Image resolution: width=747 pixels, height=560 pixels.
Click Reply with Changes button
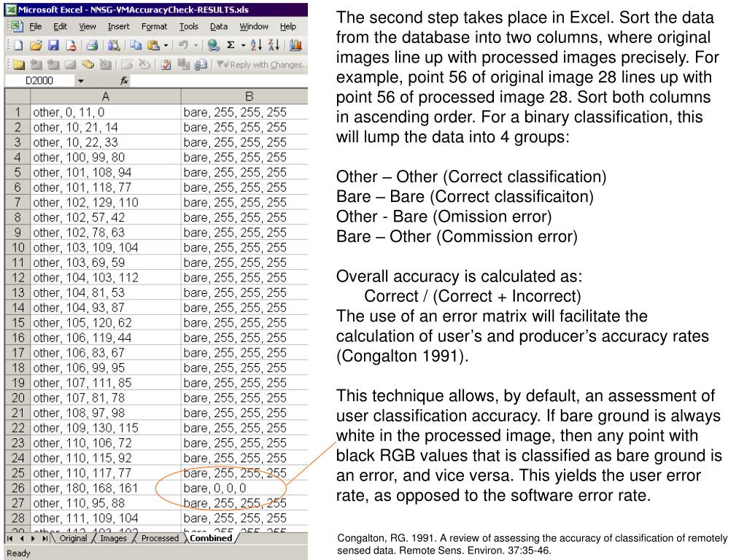[262, 64]
